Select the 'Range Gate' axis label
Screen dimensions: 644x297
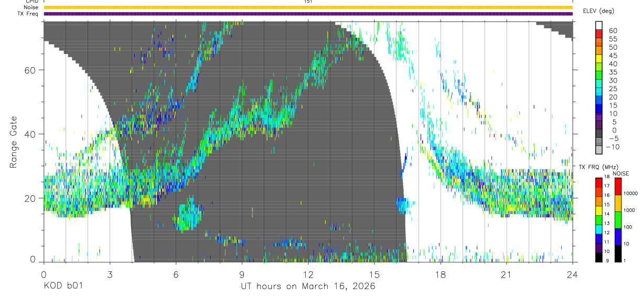tap(14, 142)
